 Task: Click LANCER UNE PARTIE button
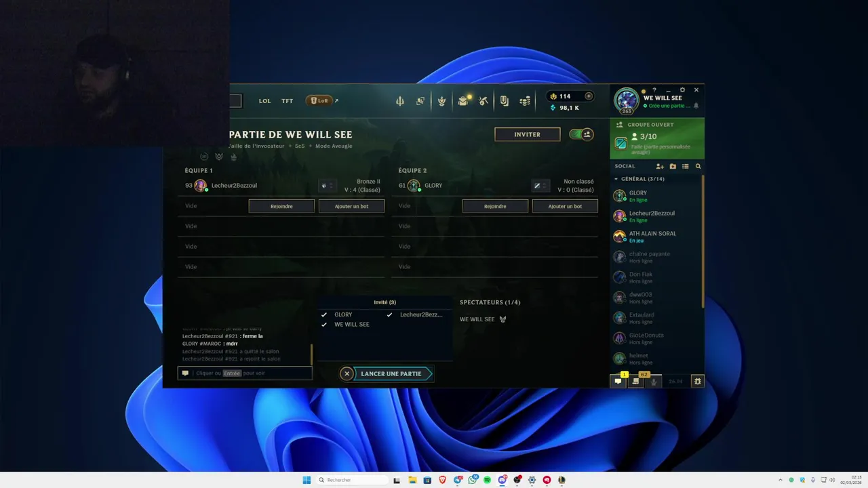391,373
